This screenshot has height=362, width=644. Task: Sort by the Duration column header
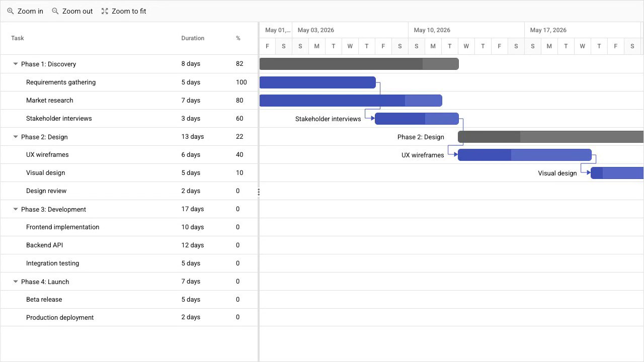tap(203, 38)
